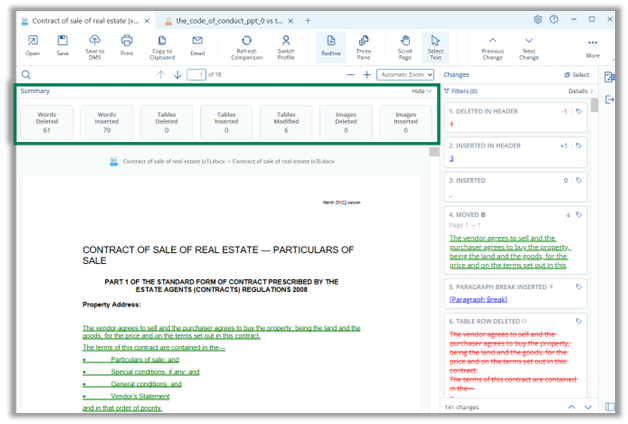Click inserted line 'Vendor's Statement'

pos(140,396)
